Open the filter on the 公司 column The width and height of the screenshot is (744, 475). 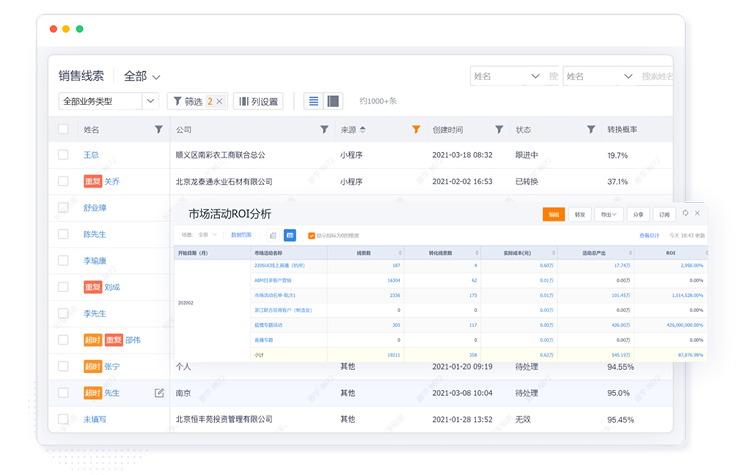pyautogui.click(x=324, y=130)
